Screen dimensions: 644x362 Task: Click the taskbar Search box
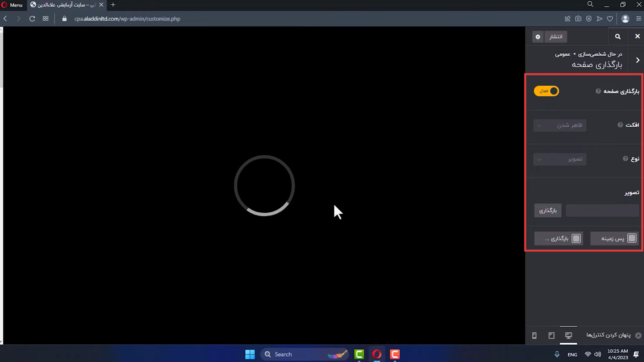(x=304, y=354)
